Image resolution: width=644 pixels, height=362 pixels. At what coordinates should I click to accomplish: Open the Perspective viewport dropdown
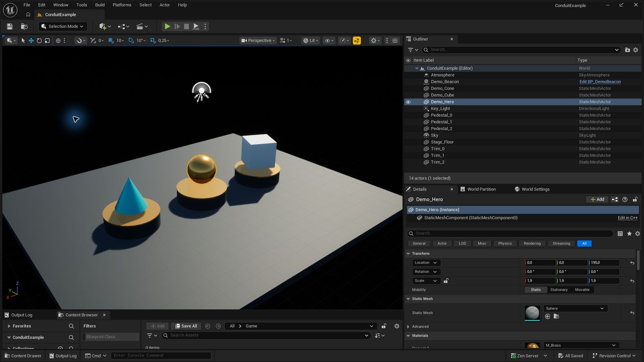258,40
